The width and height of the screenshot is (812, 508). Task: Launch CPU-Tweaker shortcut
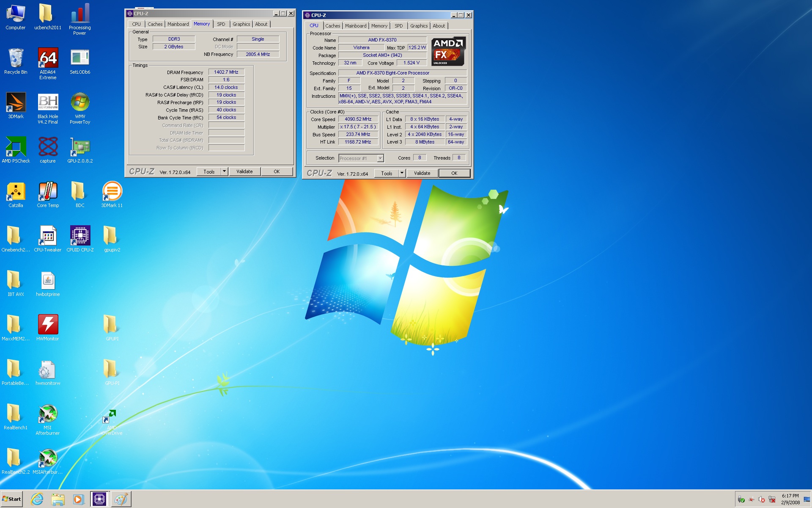click(48, 239)
